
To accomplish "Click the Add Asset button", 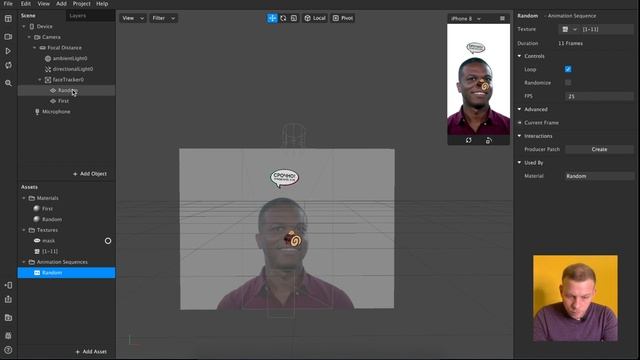I will 91,351.
